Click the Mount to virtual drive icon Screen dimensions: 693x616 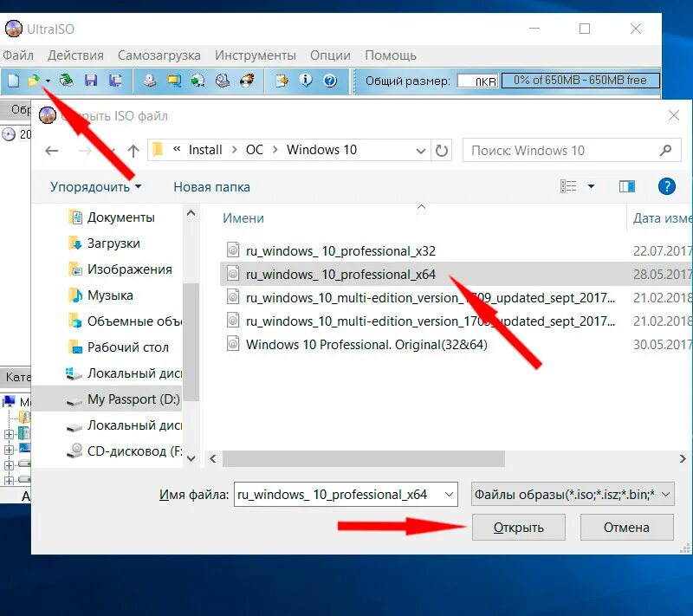(223, 81)
